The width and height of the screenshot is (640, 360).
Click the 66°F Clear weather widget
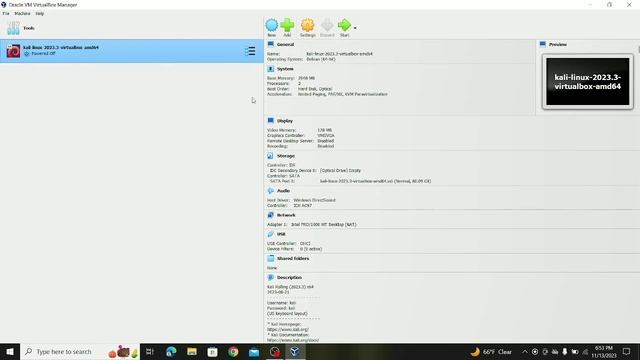click(491, 351)
